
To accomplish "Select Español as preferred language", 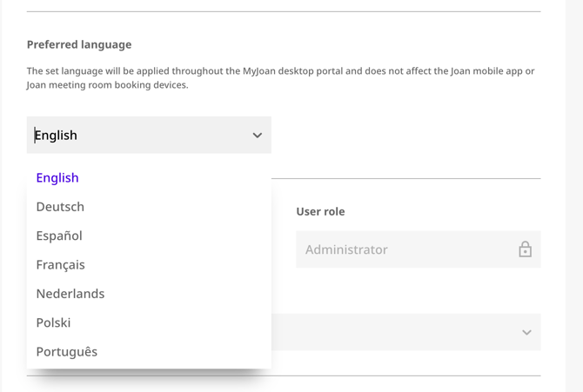I will click(x=59, y=236).
